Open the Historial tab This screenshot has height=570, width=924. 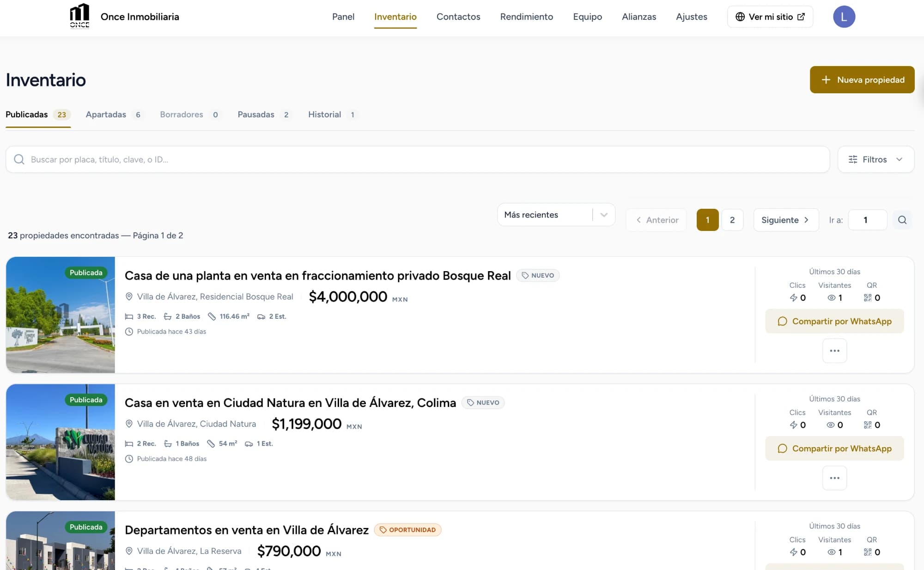(332, 115)
